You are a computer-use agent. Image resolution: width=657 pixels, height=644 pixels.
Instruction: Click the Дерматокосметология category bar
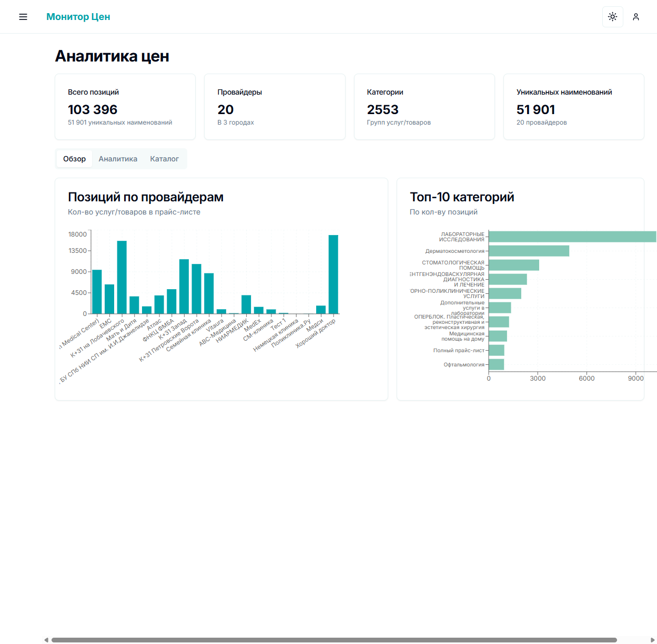tap(529, 251)
